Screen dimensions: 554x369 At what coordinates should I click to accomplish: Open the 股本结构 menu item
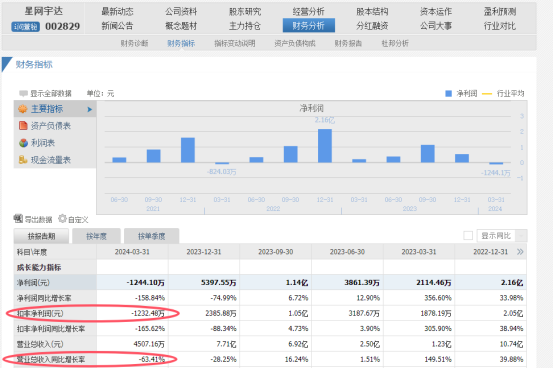tap(372, 12)
